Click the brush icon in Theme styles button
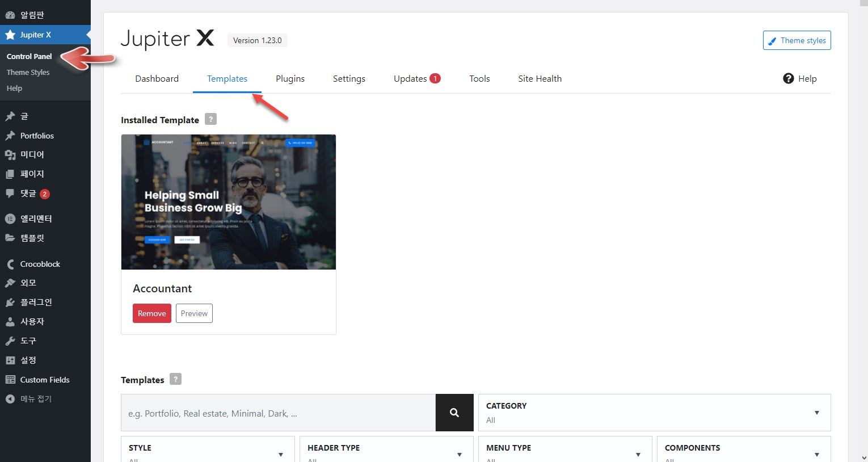 [x=772, y=41]
